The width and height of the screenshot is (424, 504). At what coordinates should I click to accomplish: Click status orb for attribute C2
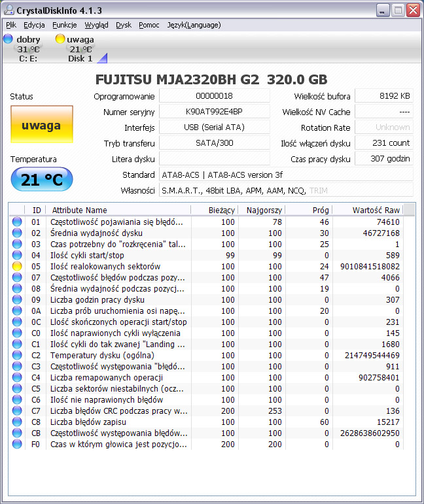tap(17, 355)
